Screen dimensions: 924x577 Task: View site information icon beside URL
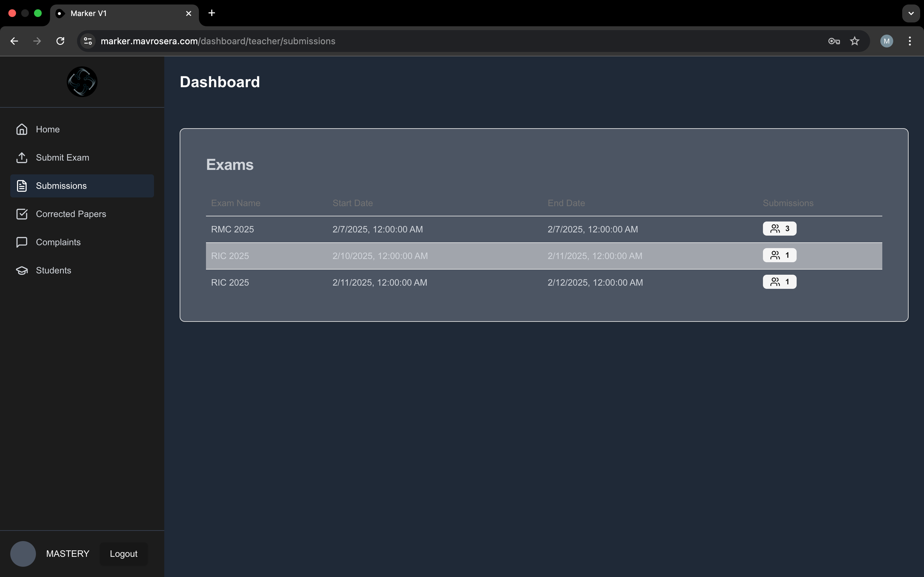click(88, 41)
